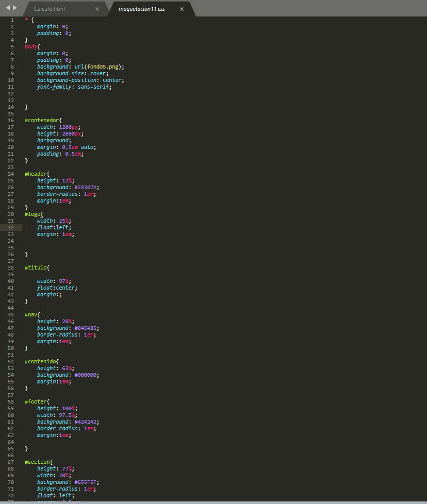Switch to the Calculo.html tab

[x=50, y=9]
